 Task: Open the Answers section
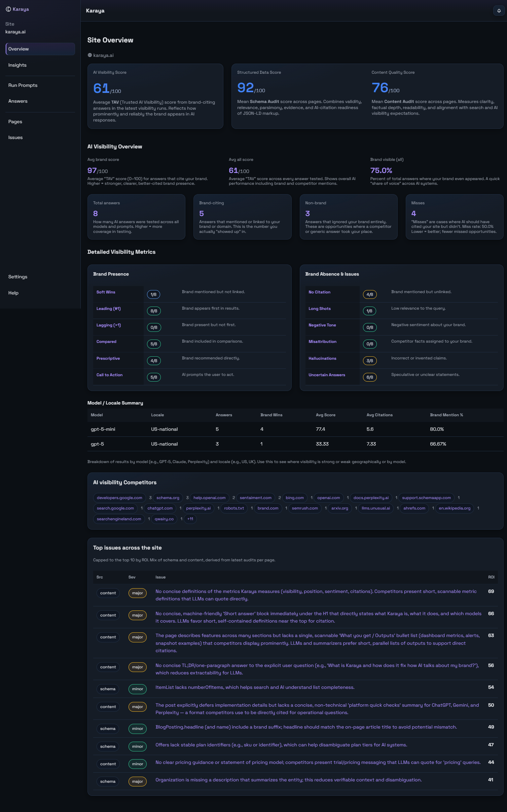[18, 101]
